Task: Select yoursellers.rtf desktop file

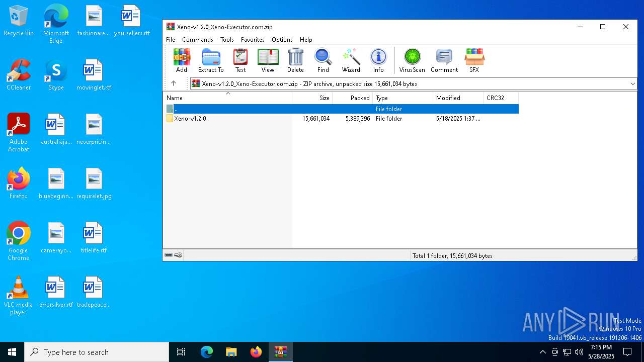Action: pos(132,21)
